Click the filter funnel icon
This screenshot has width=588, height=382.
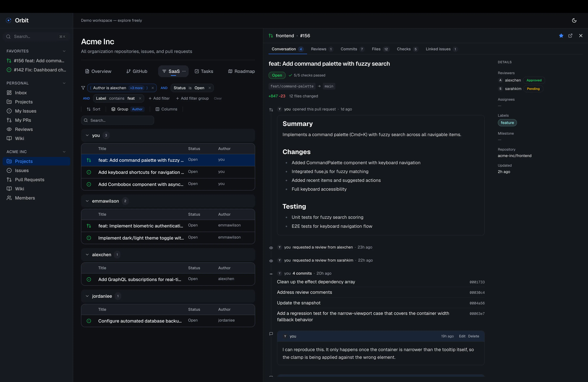click(83, 88)
